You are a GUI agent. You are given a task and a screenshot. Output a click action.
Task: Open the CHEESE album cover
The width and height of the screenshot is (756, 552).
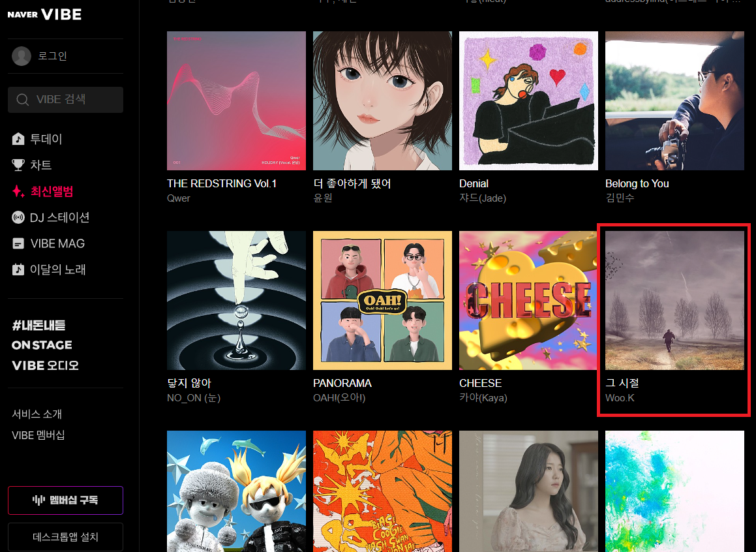[528, 300]
